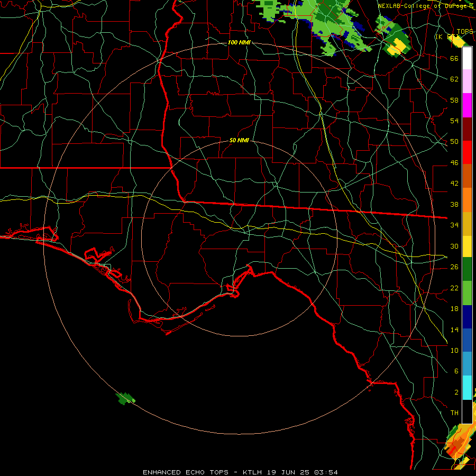Click the '22' legend value
This screenshot has width=476, height=476.
[454, 288]
